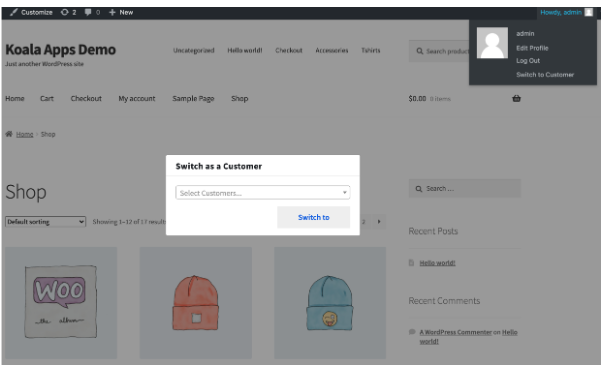Open comments bubble icon showing 0
Screen dimensions: 601x372
coord(92,12)
